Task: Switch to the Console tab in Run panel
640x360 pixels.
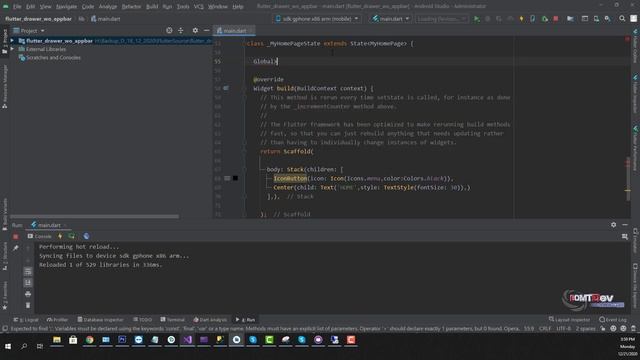Action: point(40,236)
